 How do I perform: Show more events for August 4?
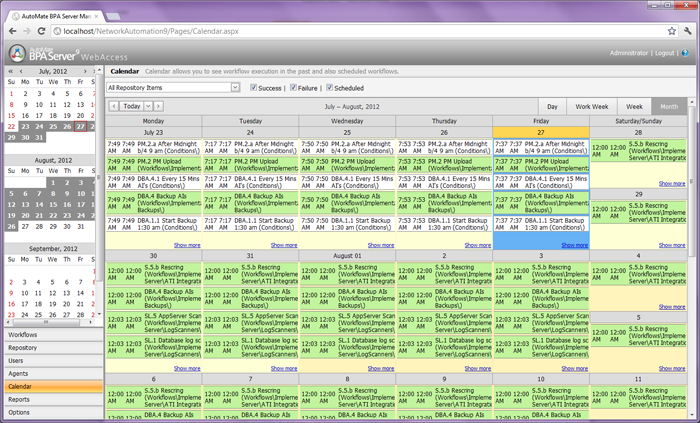(672, 307)
